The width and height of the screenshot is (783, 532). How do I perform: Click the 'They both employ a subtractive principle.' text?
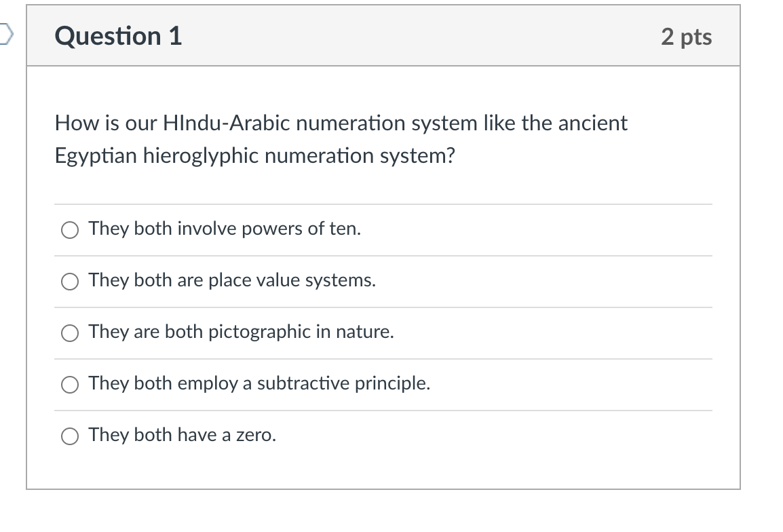(x=259, y=384)
